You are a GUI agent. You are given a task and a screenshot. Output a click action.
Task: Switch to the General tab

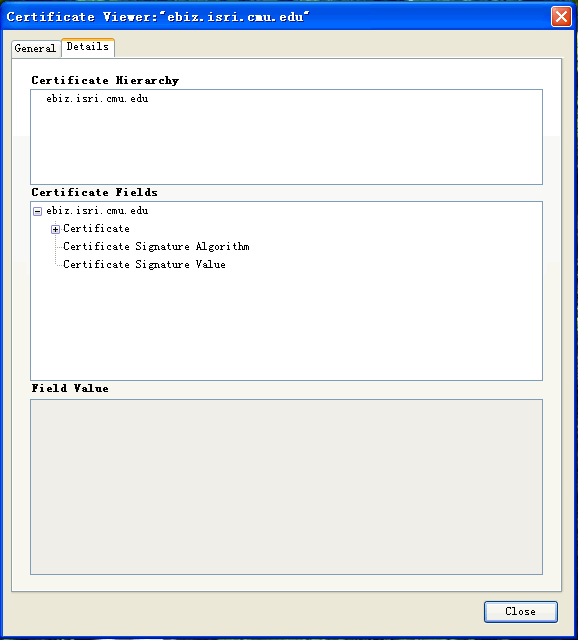(x=36, y=48)
